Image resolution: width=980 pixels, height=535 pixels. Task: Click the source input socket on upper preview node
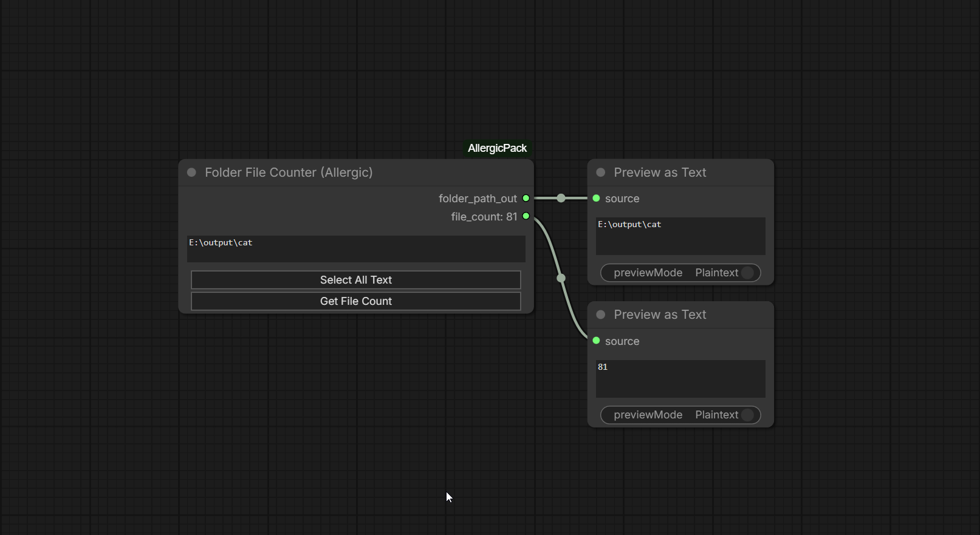(x=596, y=198)
